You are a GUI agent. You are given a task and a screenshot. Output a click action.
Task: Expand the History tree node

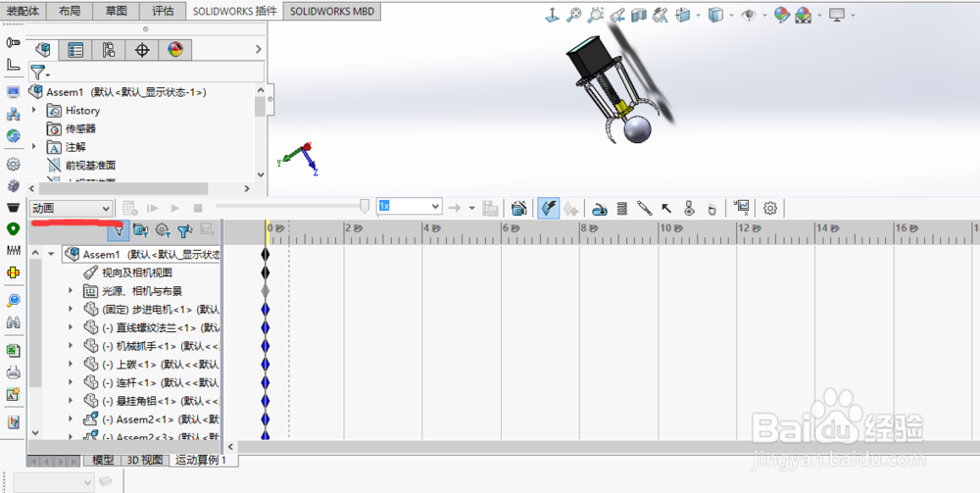tap(34, 110)
